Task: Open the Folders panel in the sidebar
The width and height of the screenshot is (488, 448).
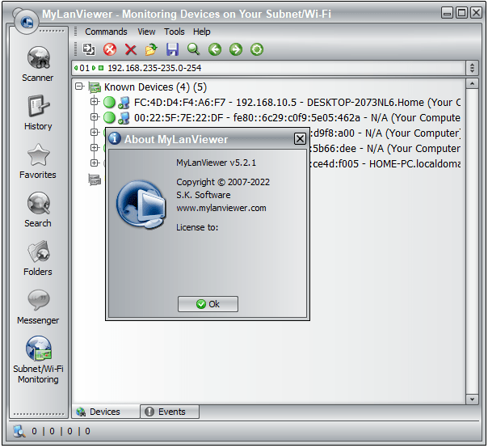Action: tap(38, 258)
